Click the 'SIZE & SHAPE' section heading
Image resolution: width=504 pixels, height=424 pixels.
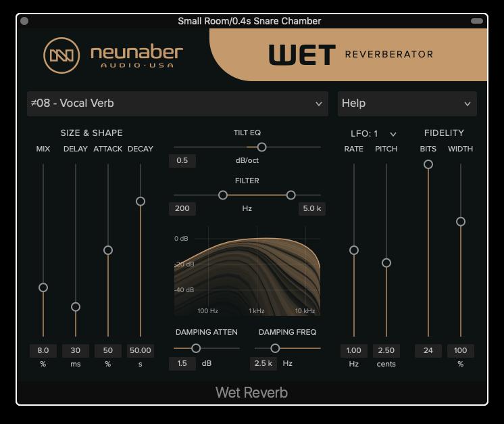[92, 133]
